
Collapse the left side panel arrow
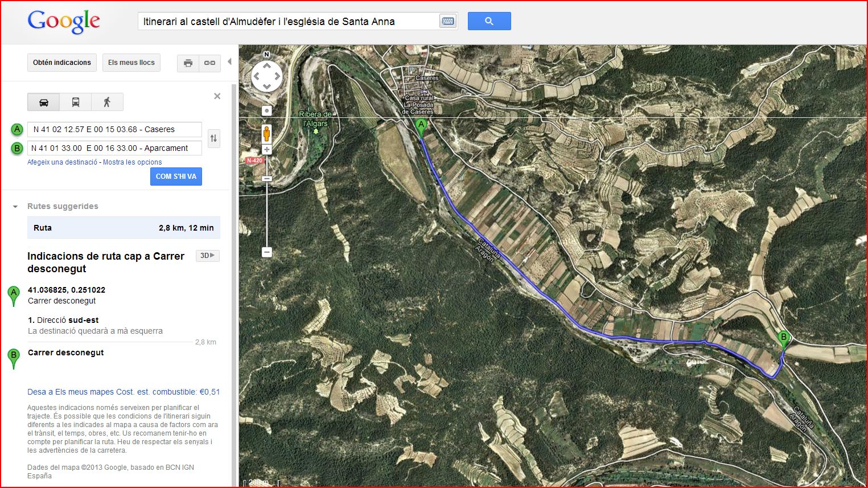tap(229, 61)
